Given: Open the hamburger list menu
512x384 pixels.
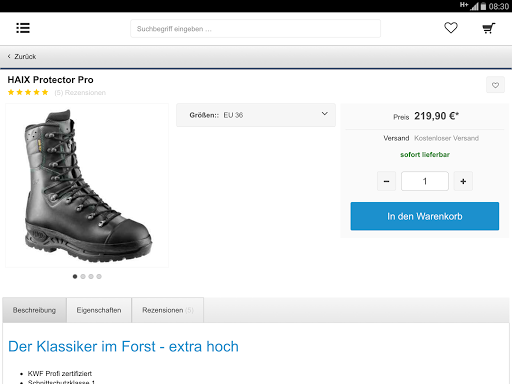Looking at the screenshot, I should click(23, 28).
